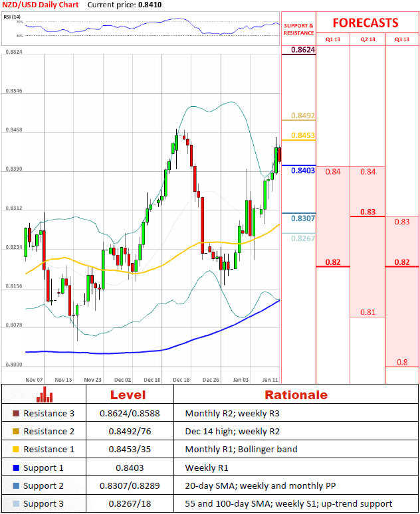Click the 0.8078 y-axis price label
Image resolution: width=420 pixels, height=514 pixels.
[14, 325]
